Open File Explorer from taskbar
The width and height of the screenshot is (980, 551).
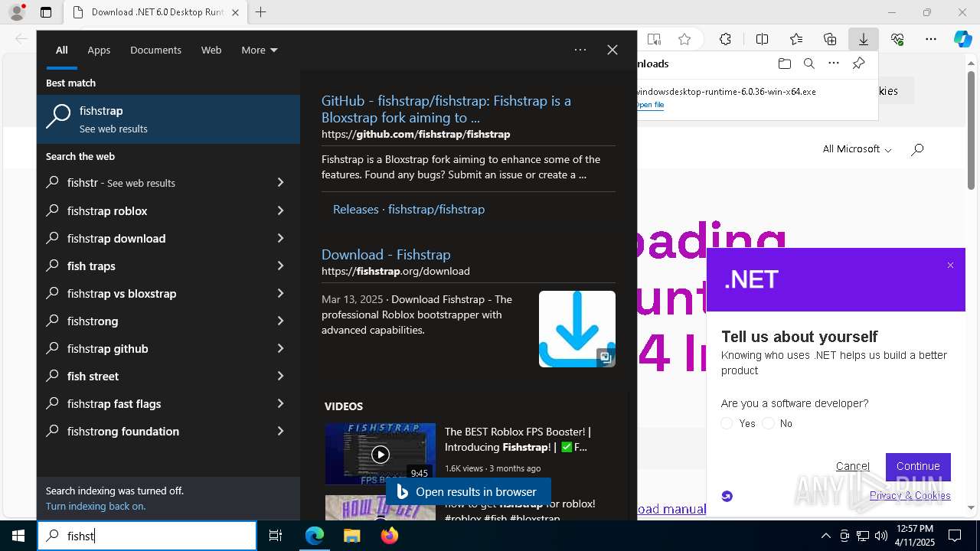351,536
